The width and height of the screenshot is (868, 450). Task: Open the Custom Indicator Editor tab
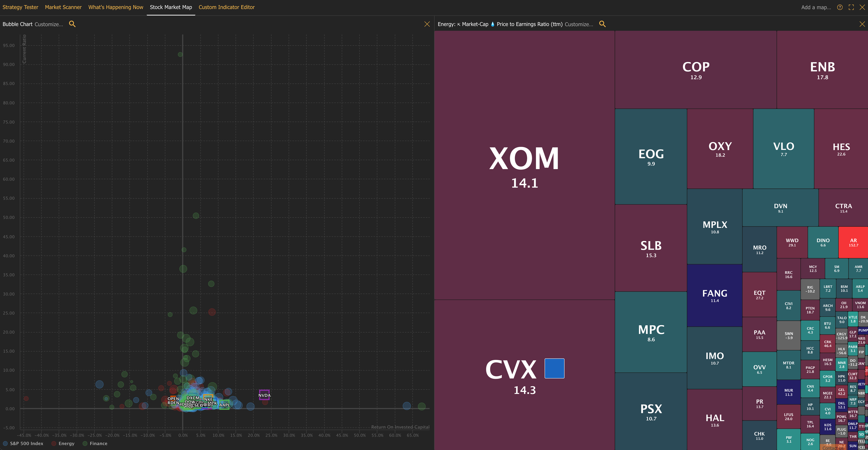tap(227, 7)
